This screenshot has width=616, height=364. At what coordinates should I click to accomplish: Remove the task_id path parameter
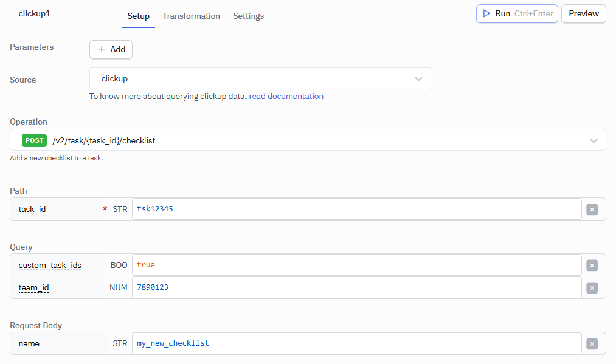[x=592, y=209]
